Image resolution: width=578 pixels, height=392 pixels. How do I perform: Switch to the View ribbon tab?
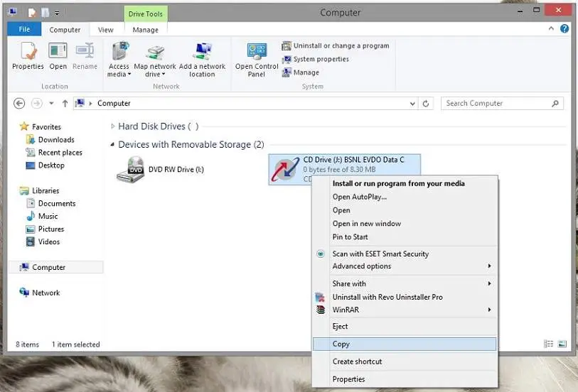(105, 30)
